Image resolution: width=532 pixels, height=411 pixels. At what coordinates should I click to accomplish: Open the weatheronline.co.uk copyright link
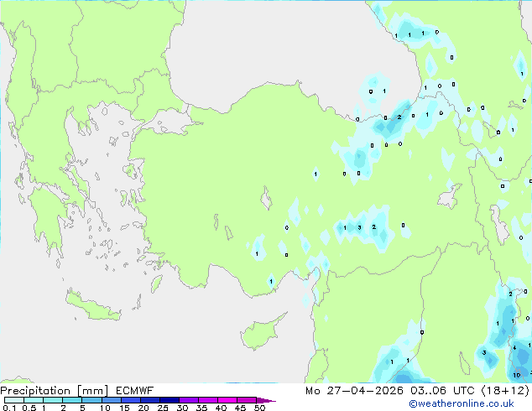462,403
